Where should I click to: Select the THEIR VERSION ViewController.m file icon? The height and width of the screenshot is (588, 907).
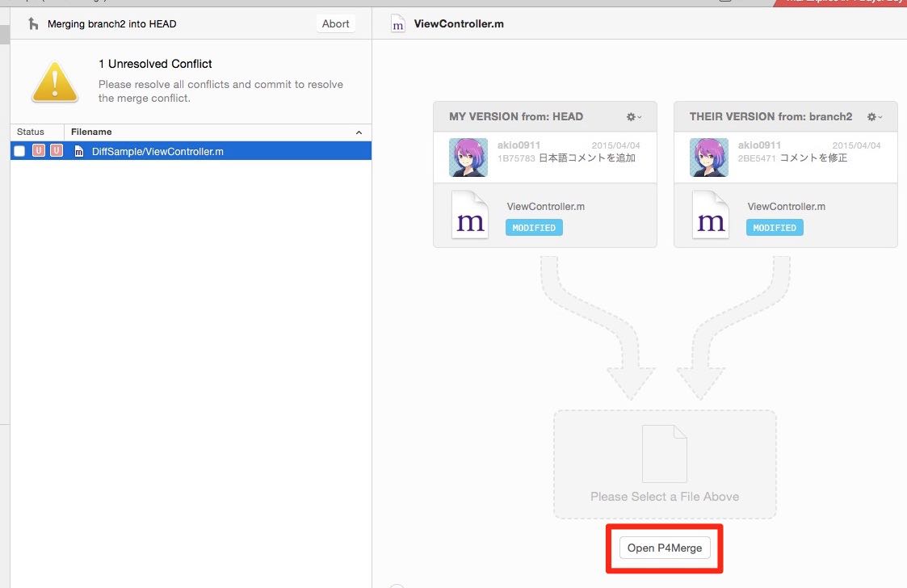click(710, 215)
